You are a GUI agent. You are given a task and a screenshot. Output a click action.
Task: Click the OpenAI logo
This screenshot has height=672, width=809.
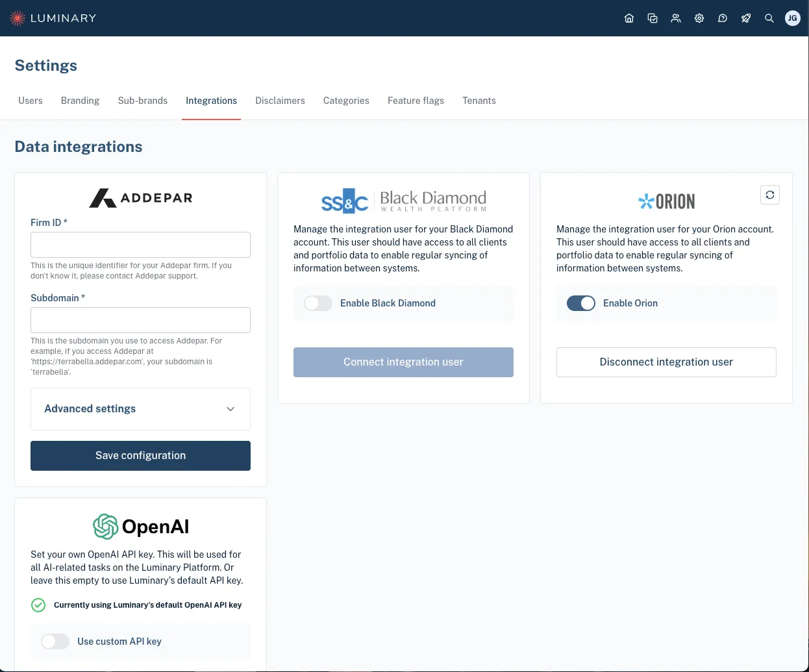(x=141, y=527)
